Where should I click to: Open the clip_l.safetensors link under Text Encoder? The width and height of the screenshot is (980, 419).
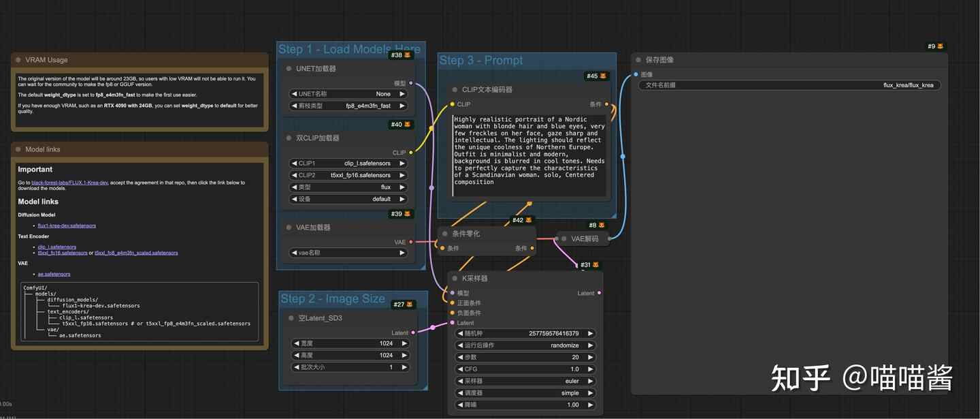[56, 247]
